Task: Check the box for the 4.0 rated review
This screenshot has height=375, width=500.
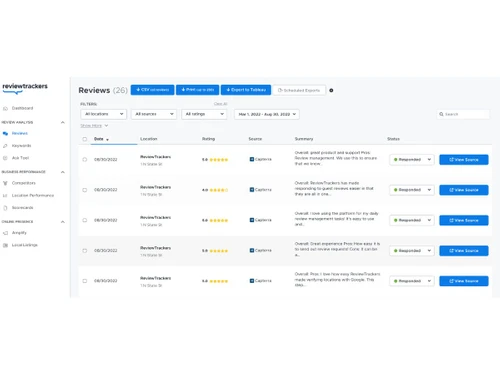Action: pos(85,190)
